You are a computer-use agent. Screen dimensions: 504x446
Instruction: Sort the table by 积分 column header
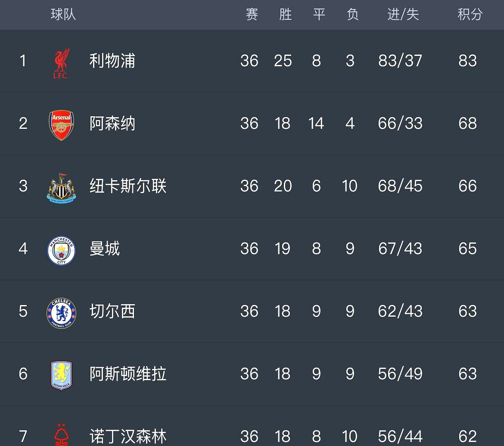click(x=469, y=15)
